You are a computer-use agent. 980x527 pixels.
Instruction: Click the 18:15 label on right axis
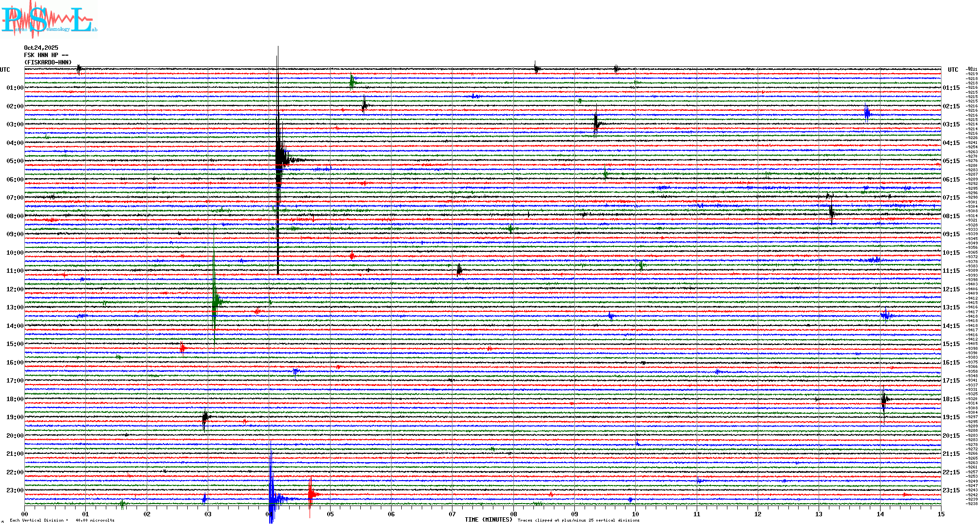tap(951, 399)
